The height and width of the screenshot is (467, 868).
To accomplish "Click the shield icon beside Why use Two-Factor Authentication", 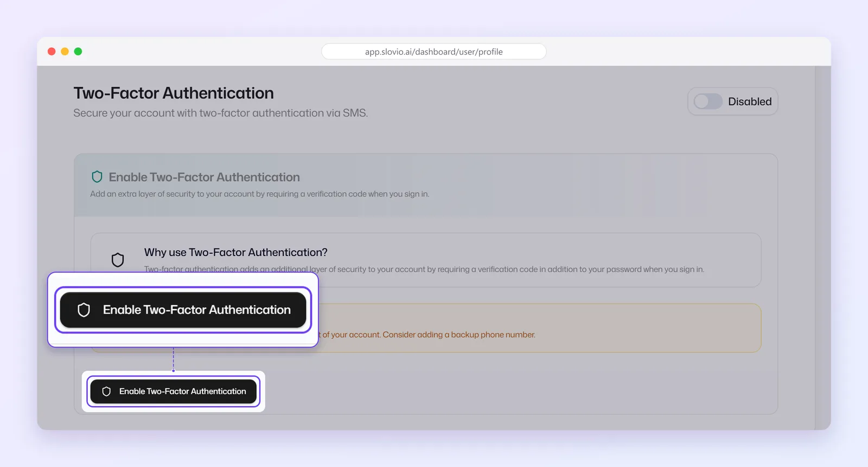I will [118, 260].
